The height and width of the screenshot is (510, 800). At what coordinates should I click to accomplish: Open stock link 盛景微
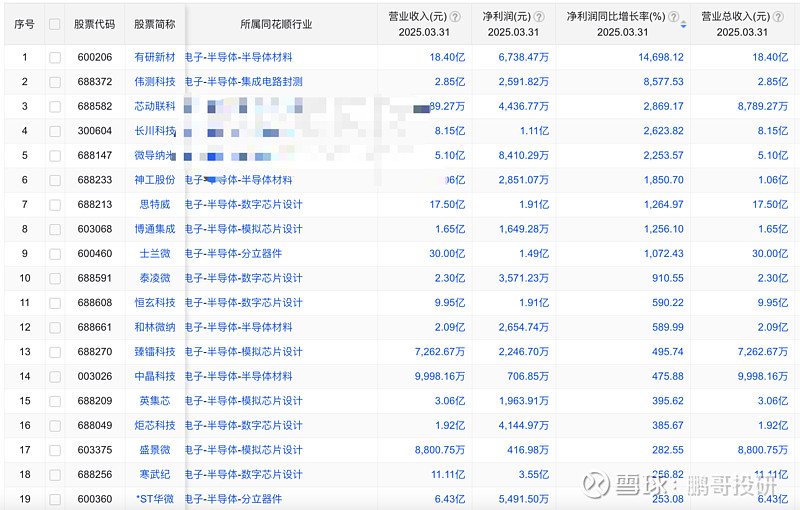pos(155,450)
